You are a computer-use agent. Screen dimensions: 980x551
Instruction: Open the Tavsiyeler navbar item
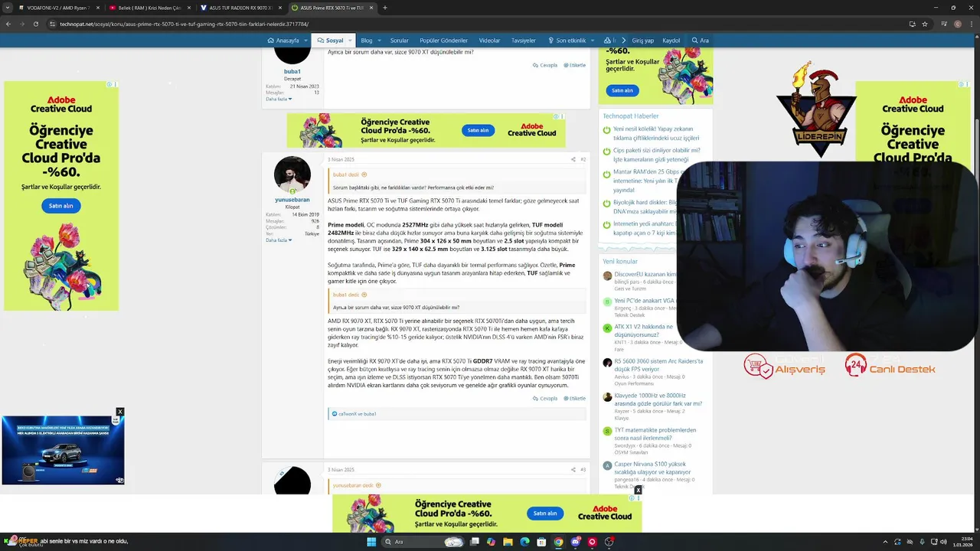tap(524, 41)
